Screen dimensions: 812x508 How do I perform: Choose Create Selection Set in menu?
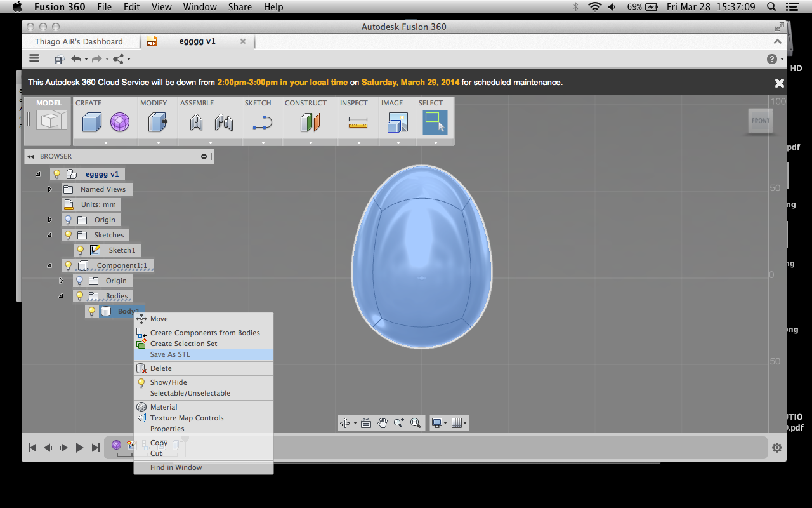204,344
